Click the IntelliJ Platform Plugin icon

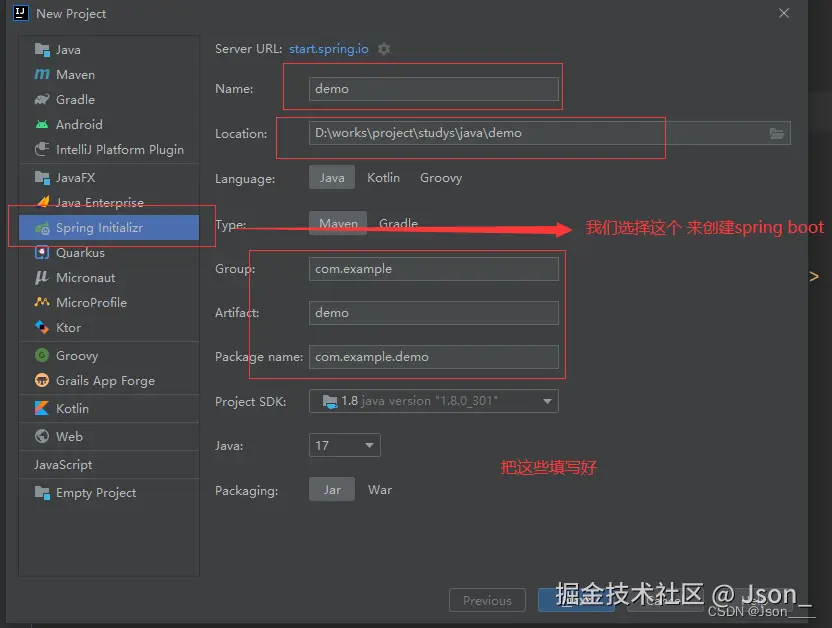pos(42,149)
